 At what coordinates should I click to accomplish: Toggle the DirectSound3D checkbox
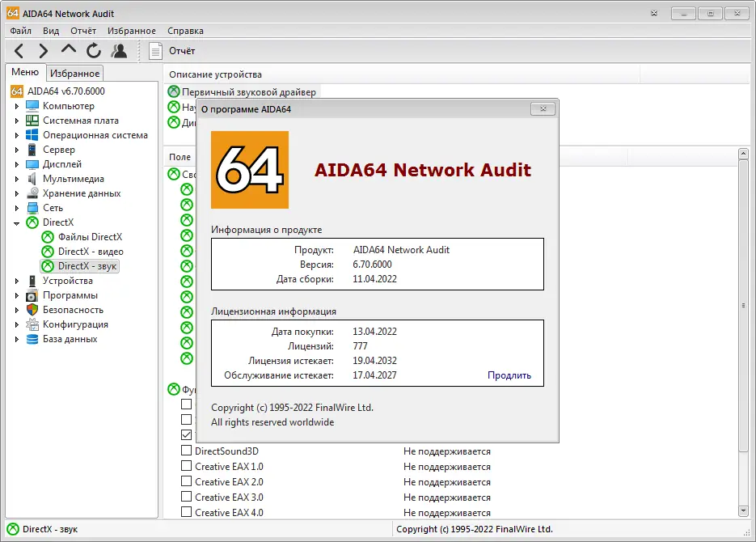[x=187, y=451]
